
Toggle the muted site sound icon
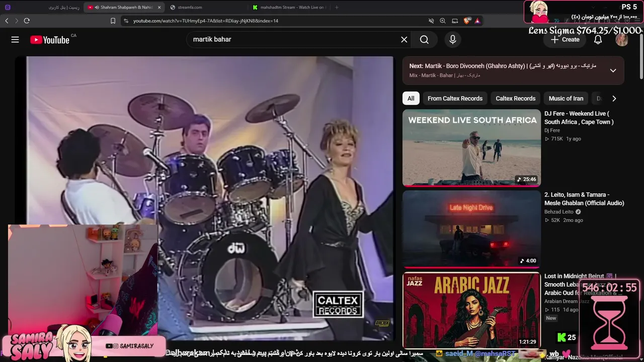(x=431, y=21)
